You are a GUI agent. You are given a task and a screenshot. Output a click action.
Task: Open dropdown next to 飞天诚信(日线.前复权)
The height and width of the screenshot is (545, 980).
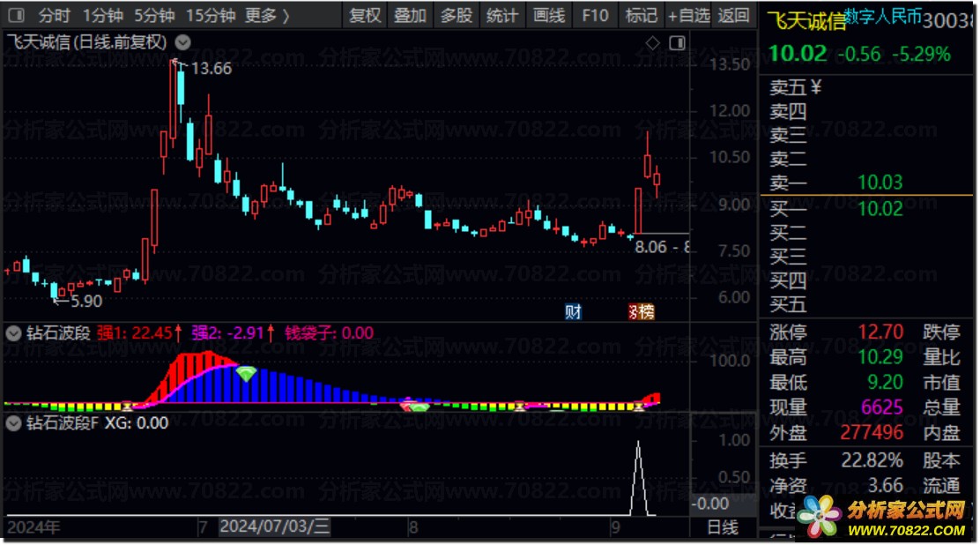(x=182, y=42)
